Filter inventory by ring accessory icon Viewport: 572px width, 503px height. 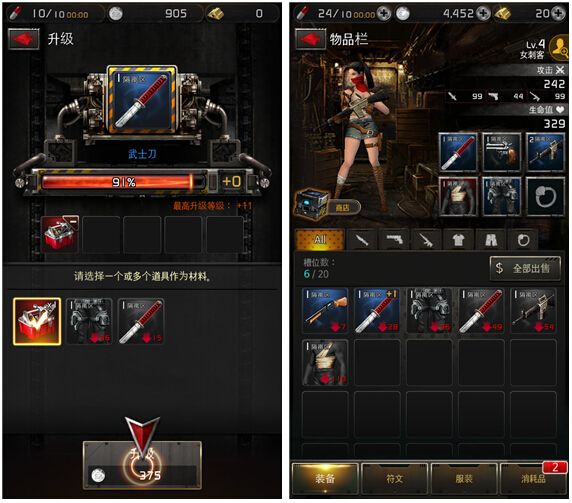tap(523, 240)
